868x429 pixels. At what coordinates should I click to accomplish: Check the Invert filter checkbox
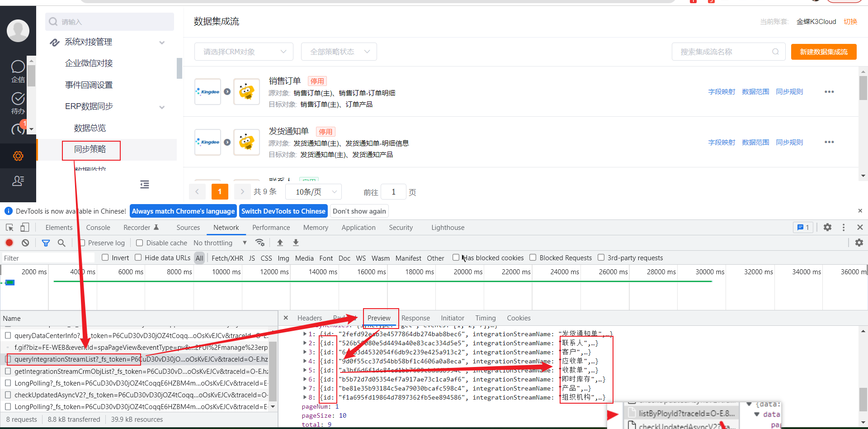click(x=105, y=257)
